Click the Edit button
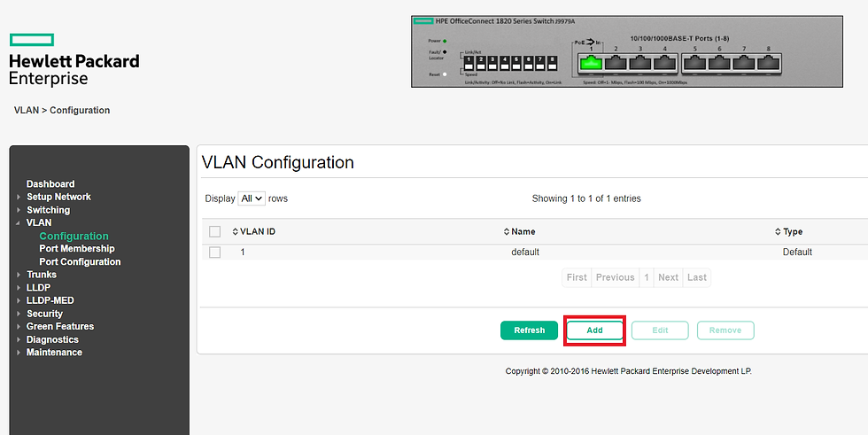Screen dimensions: 868x435 point(660,330)
